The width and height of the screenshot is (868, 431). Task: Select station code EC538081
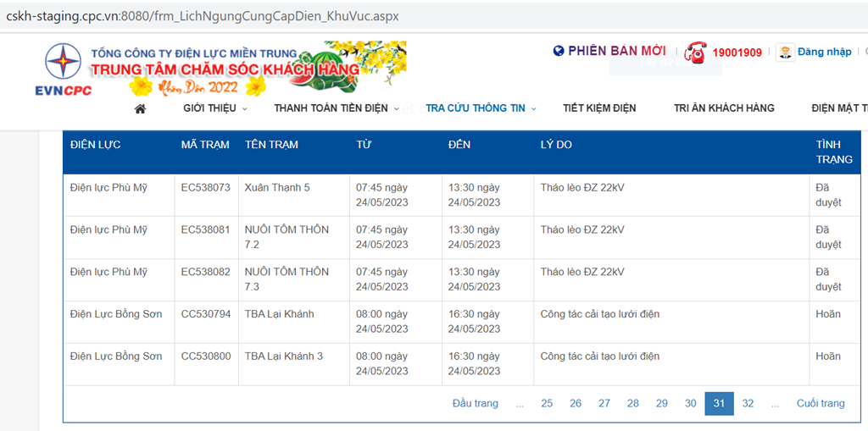pos(205,229)
